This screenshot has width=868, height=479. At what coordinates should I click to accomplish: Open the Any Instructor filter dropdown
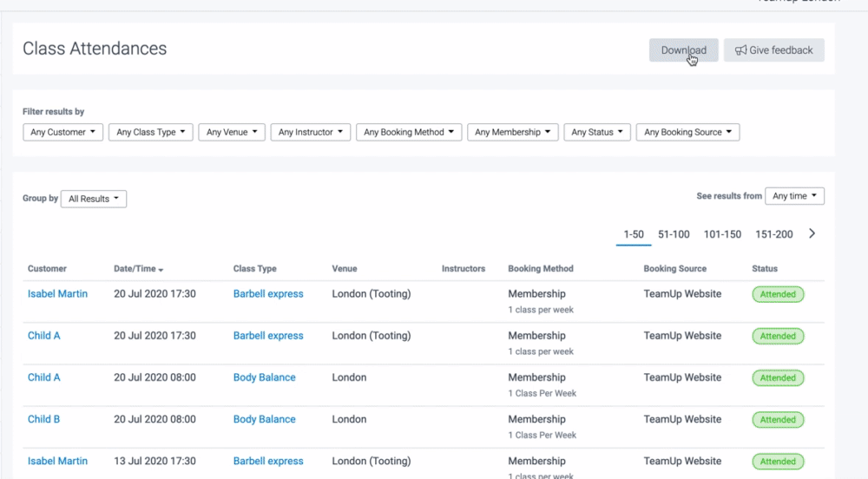(x=310, y=133)
